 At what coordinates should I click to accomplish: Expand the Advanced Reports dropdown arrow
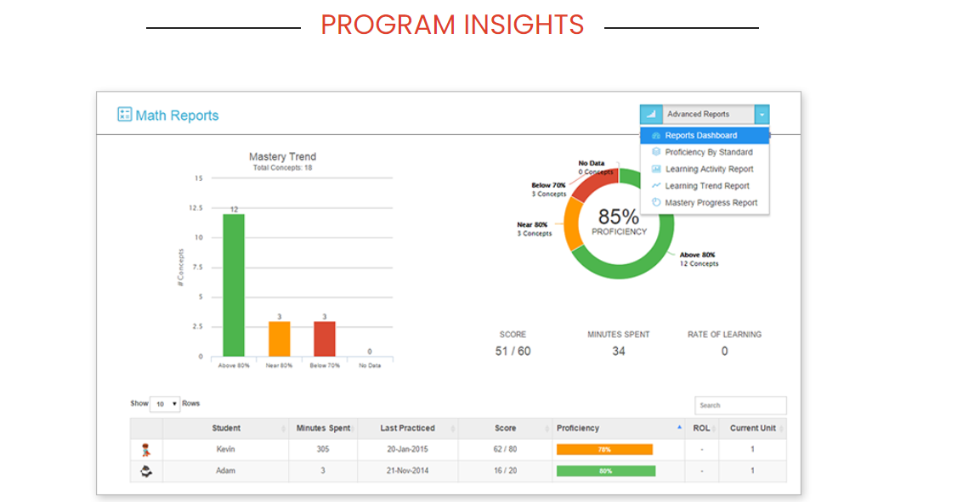click(762, 115)
